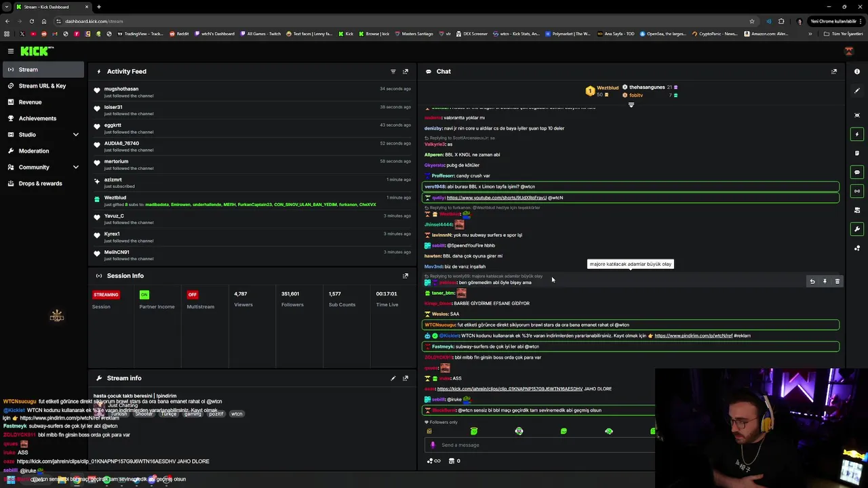The image size is (868, 488).
Task: Click the Weztblud gifted subs entry
Action: point(252,201)
